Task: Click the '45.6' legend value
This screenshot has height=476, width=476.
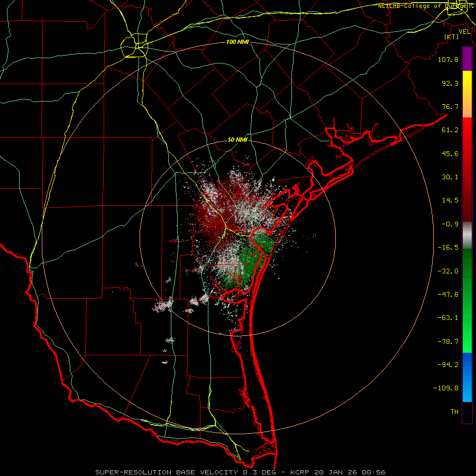Action: tap(450, 153)
